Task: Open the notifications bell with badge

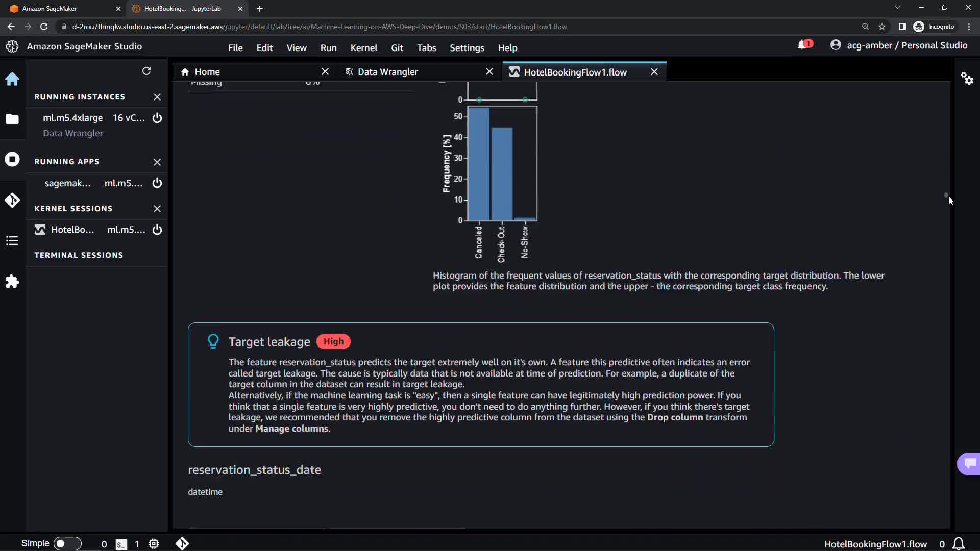Action: [x=803, y=45]
